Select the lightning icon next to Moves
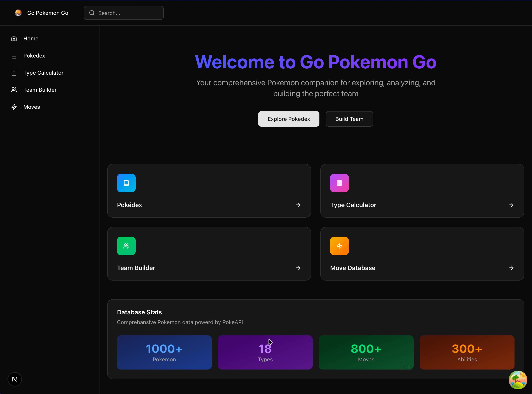The image size is (532, 394). tap(14, 107)
